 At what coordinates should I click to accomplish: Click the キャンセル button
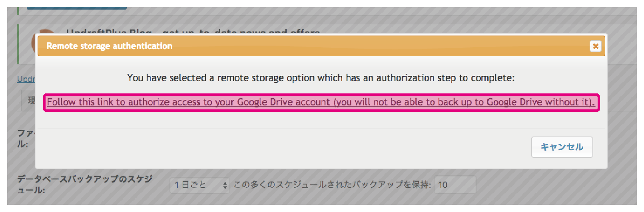point(562,147)
